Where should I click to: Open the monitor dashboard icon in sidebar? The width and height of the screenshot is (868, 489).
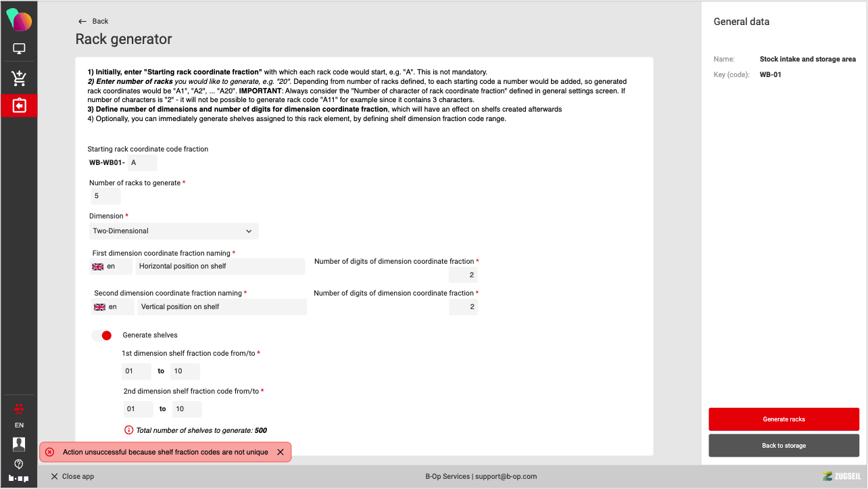(19, 49)
